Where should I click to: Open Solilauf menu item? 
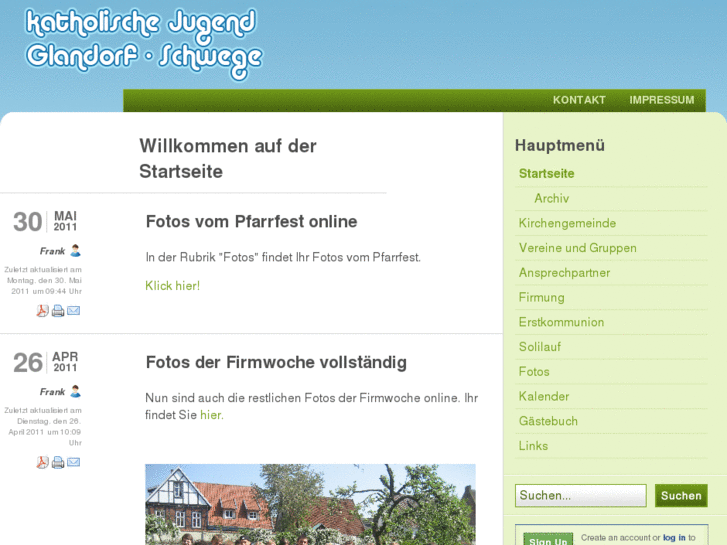pos(540,347)
